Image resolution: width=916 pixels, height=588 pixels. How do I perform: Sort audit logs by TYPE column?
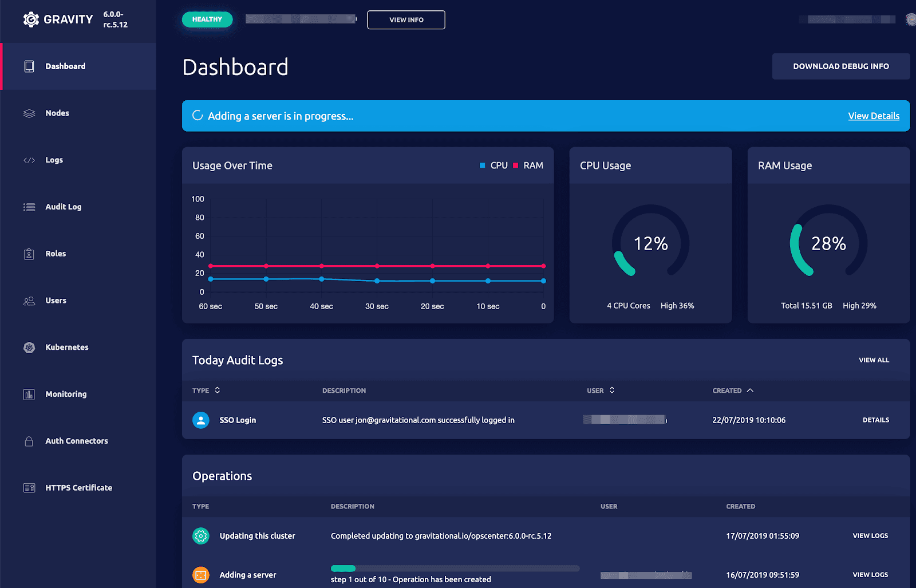[206, 390]
